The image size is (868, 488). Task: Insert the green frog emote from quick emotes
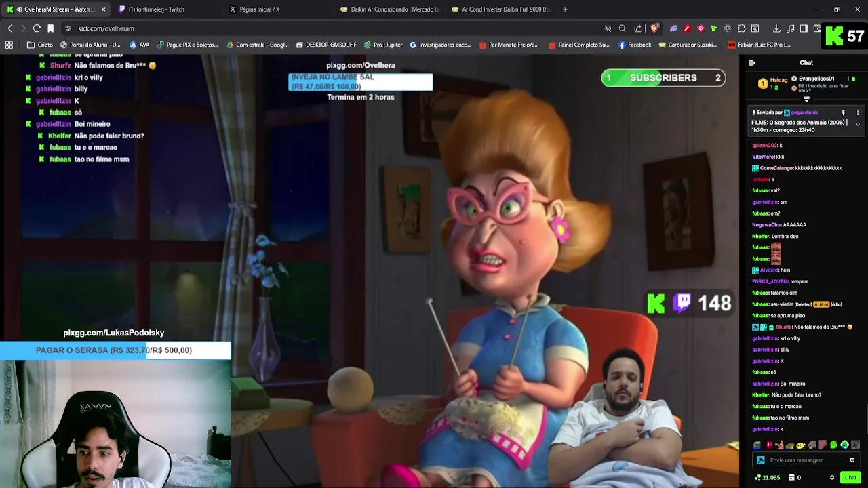pyautogui.click(x=833, y=445)
